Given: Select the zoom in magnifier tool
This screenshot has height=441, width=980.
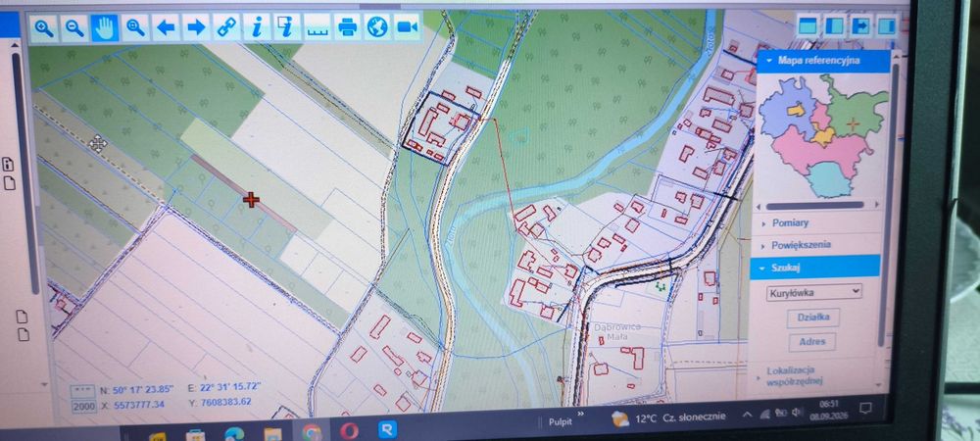Looking at the screenshot, I should click(x=44, y=28).
